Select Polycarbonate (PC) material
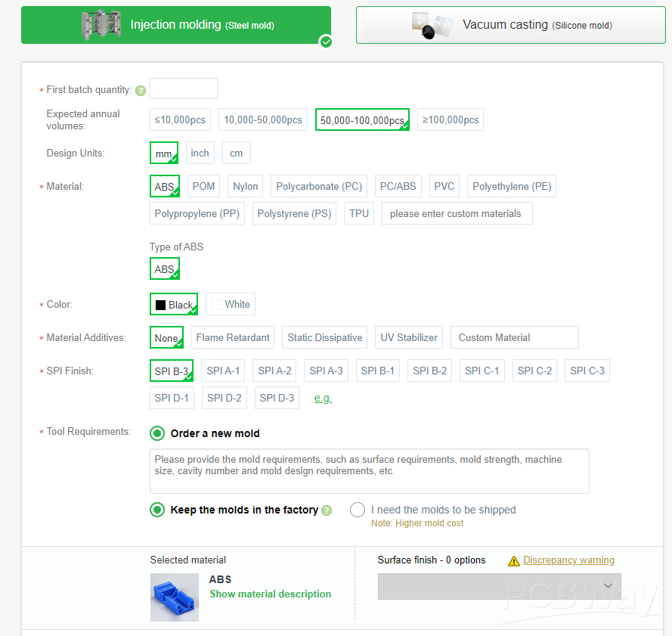The width and height of the screenshot is (672, 636). (x=319, y=186)
